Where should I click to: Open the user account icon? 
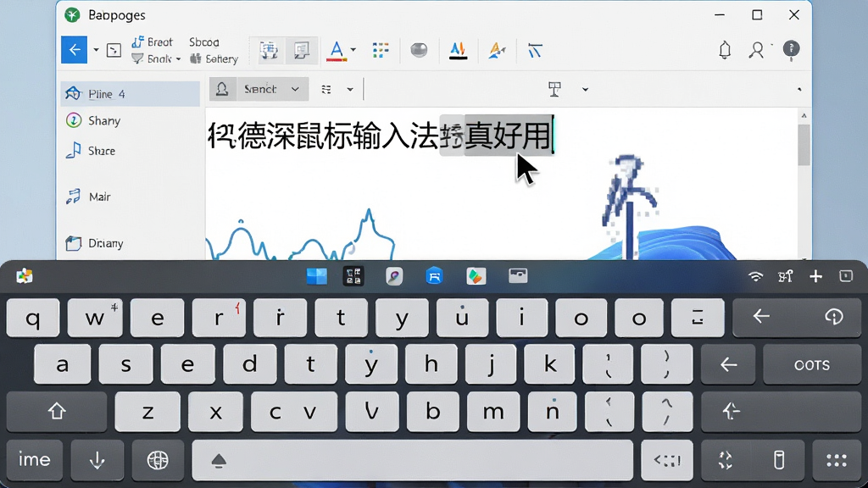756,50
